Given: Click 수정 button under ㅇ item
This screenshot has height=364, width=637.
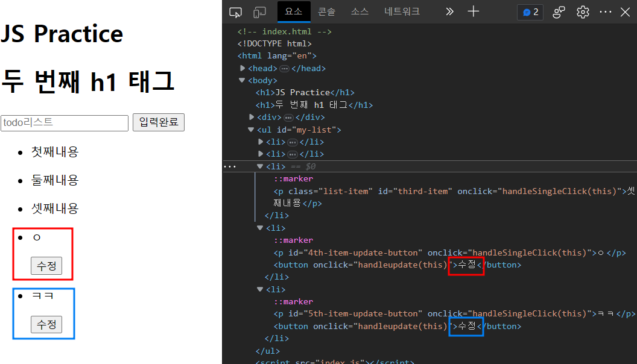Looking at the screenshot, I should [x=46, y=266].
